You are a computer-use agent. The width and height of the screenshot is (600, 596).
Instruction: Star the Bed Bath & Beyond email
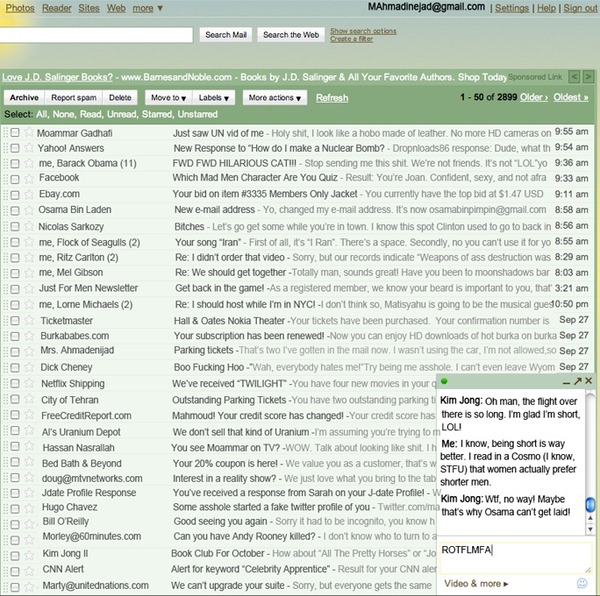(29, 462)
